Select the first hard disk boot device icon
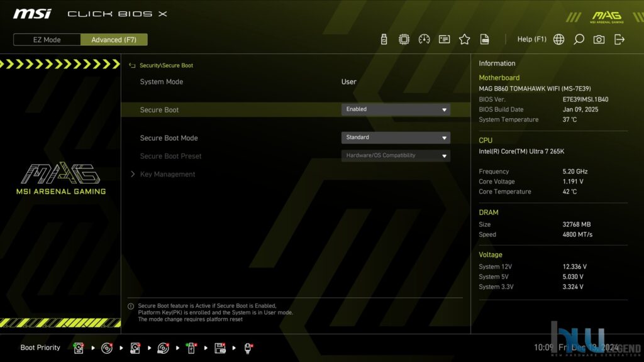 pos(79,348)
